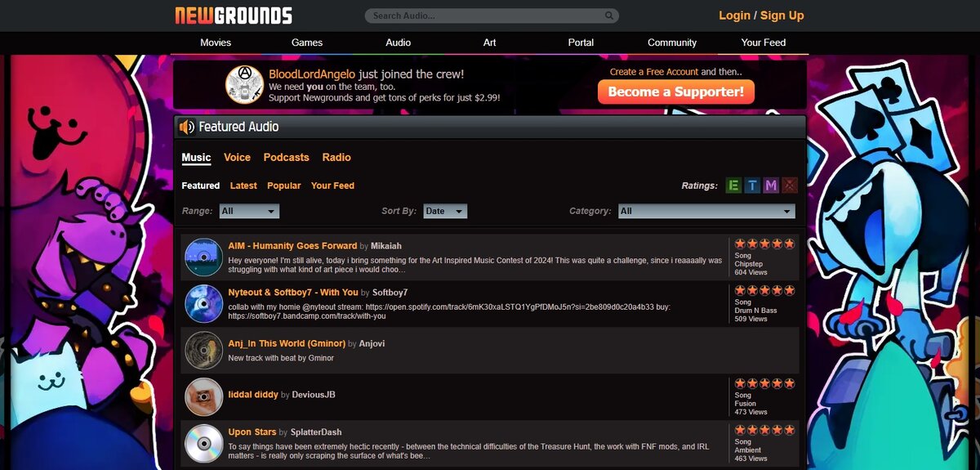The image size is (980, 470).
Task: Open the liddal diddy track thumbnail
Action: [203, 396]
